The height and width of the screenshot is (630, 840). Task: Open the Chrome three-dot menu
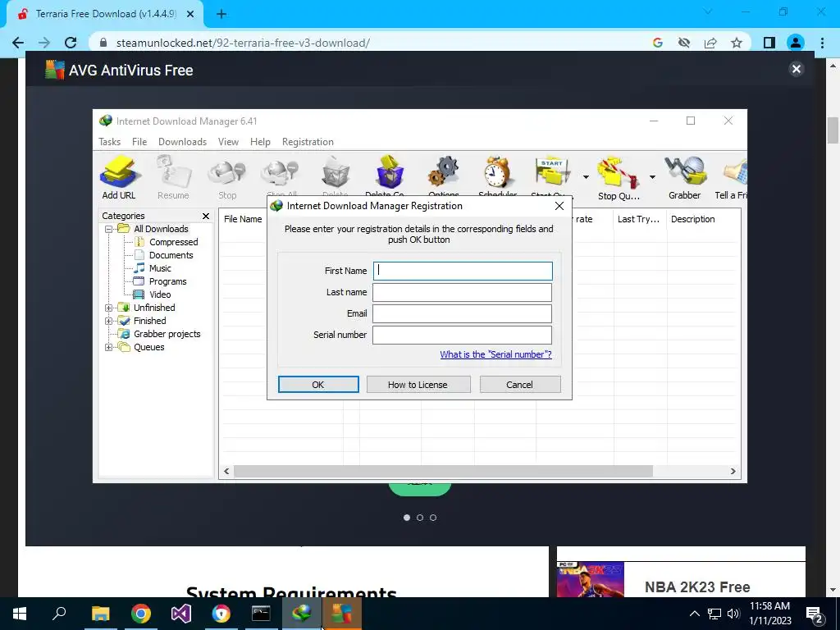(x=822, y=43)
